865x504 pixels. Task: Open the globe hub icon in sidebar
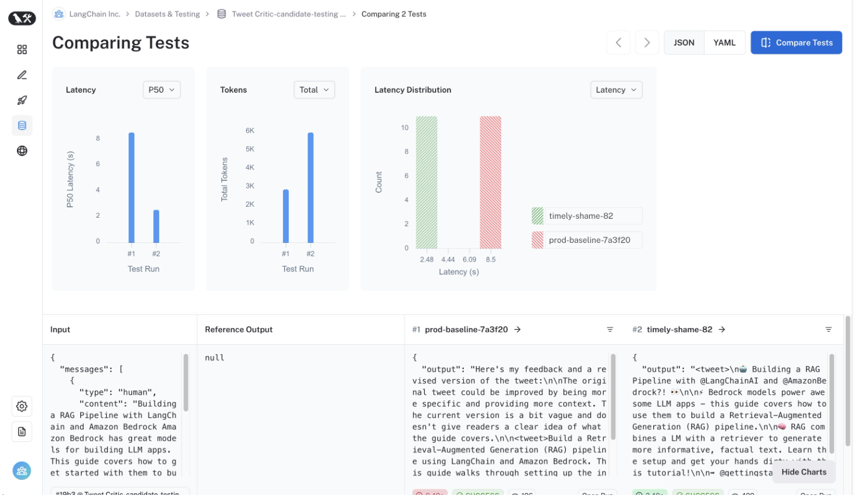pos(22,151)
